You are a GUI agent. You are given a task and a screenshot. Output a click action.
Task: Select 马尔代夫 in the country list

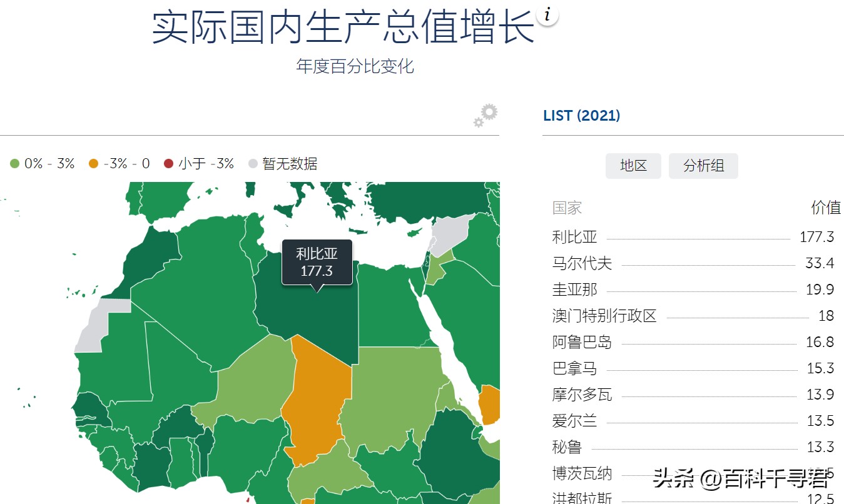click(581, 263)
